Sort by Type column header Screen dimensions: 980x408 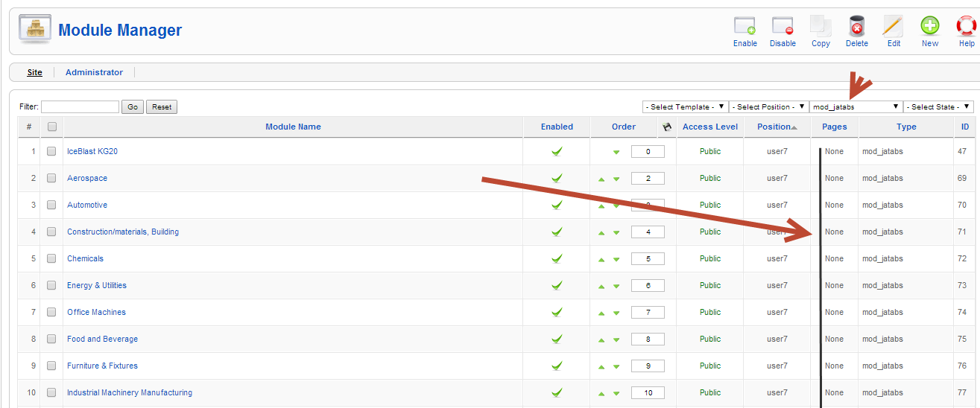[906, 127]
